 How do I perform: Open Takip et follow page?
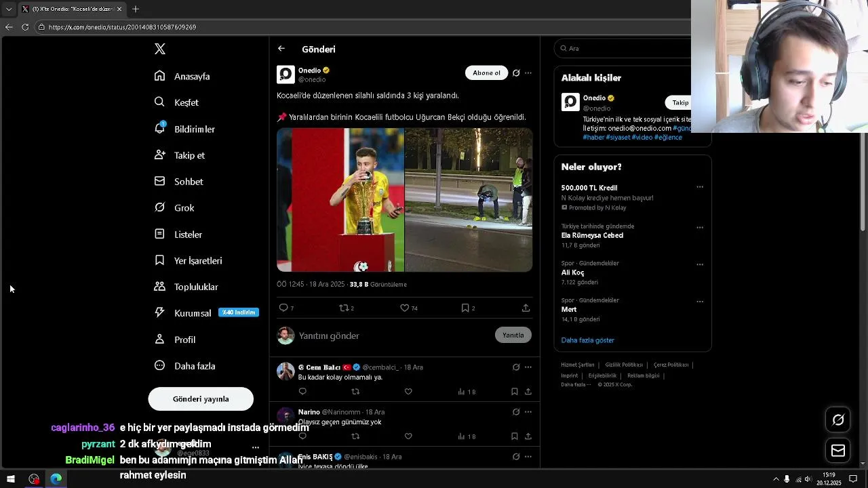[x=180, y=155]
